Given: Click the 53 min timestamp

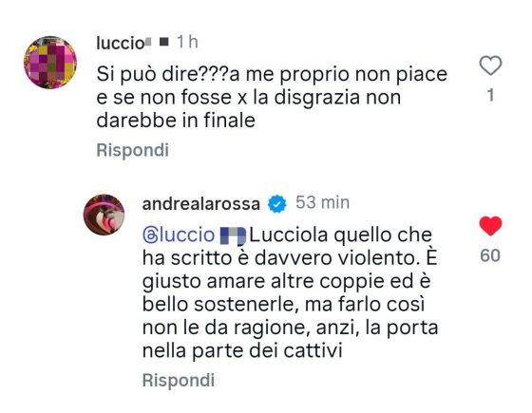Looking at the screenshot, I should (322, 203).
